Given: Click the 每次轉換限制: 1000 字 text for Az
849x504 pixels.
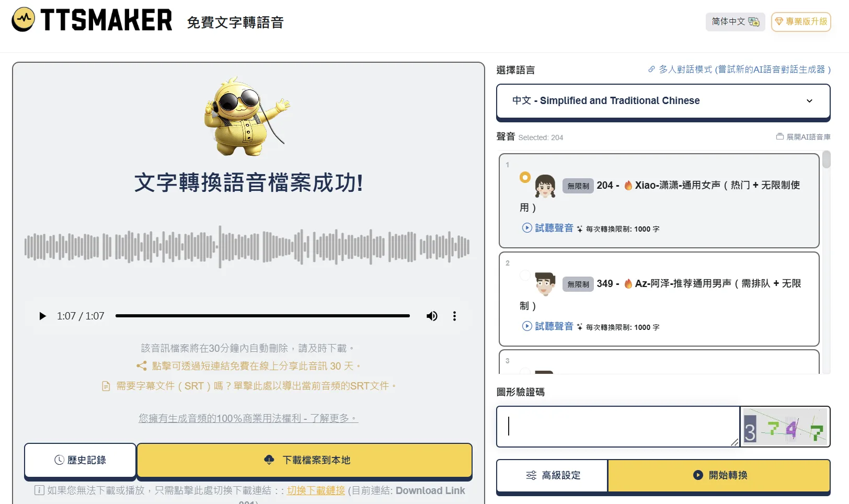Looking at the screenshot, I should coord(623,327).
